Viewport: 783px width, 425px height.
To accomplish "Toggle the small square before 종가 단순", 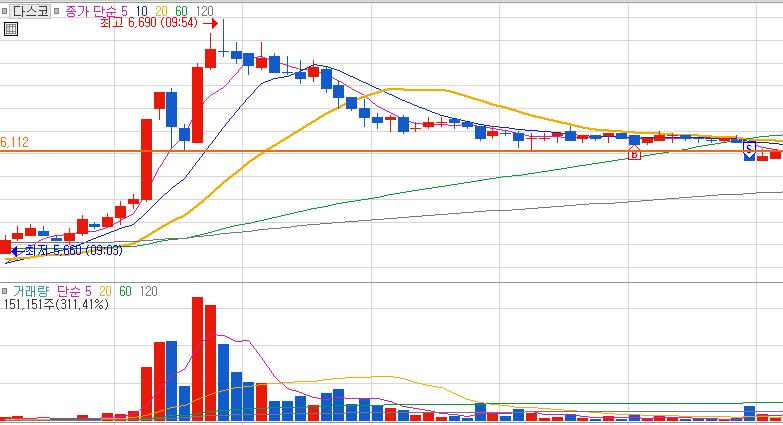I will point(56,11).
